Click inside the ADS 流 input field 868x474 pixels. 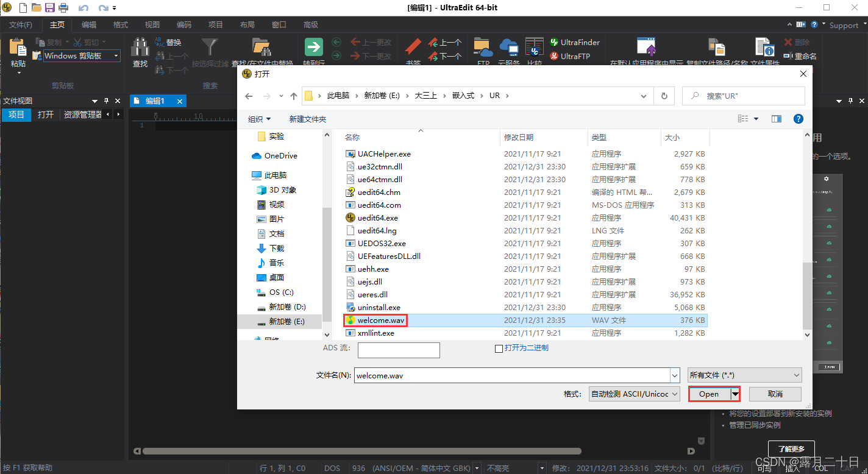click(399, 350)
